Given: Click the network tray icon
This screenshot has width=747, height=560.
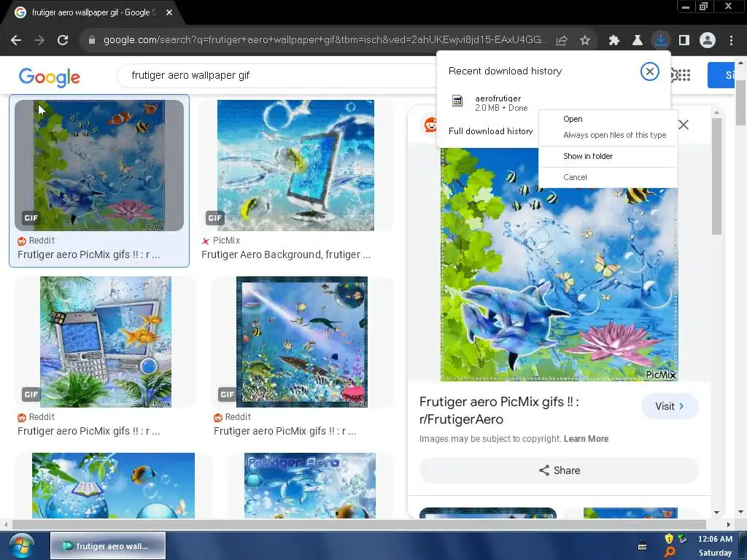Looking at the screenshot, I should click(683, 539).
